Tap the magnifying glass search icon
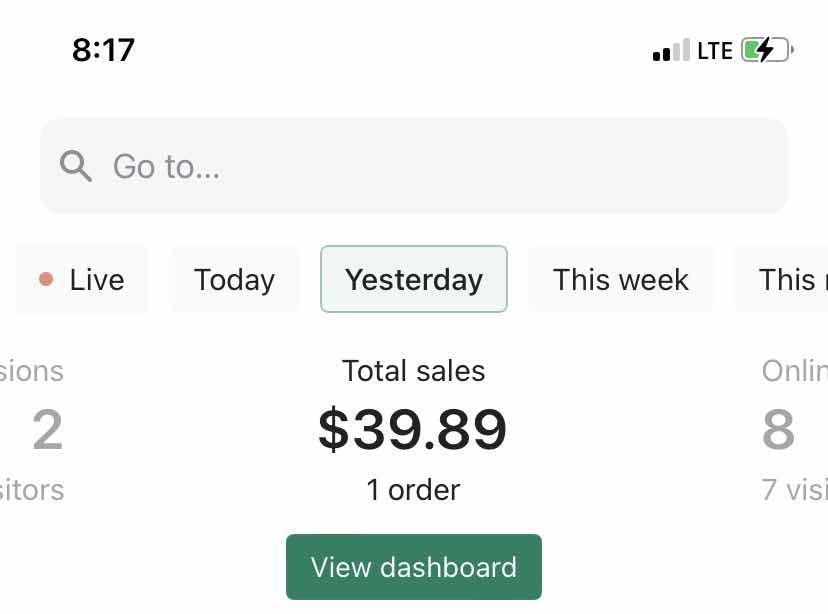 point(76,165)
